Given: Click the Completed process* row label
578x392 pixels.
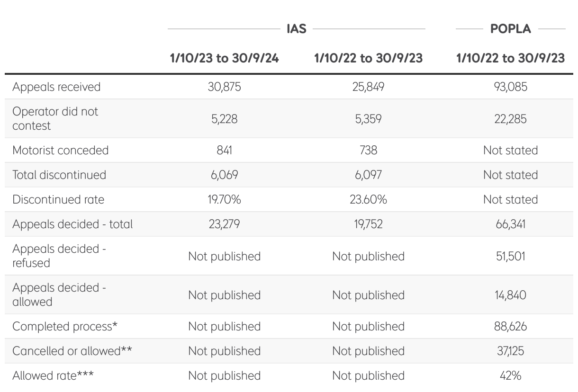Looking at the screenshot, I should (64, 327).
